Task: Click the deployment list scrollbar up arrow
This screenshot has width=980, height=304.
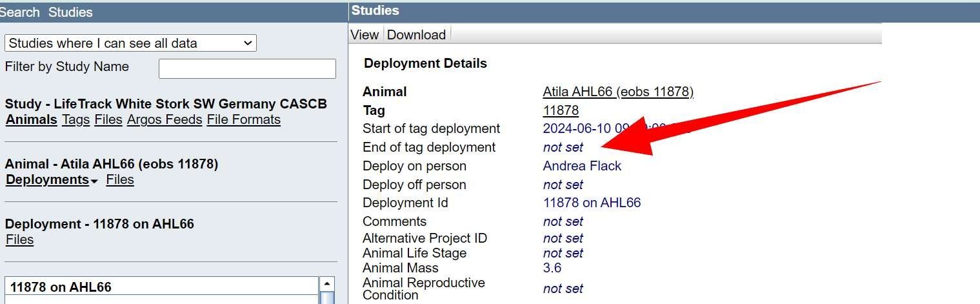Action: pos(327,284)
